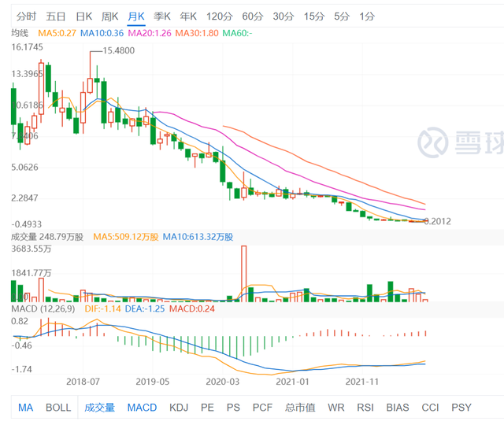
Task: Click the 5.0626 price axis label
Action: [24, 168]
